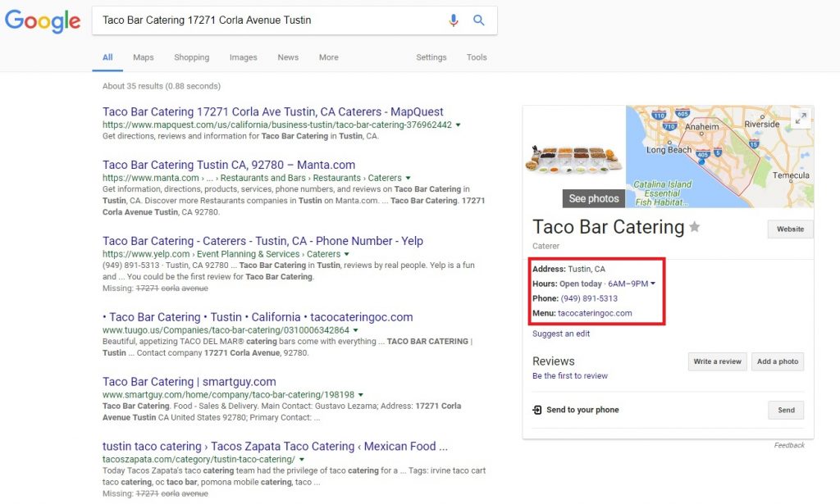Click the mapquest.com green result URL

click(x=277, y=125)
